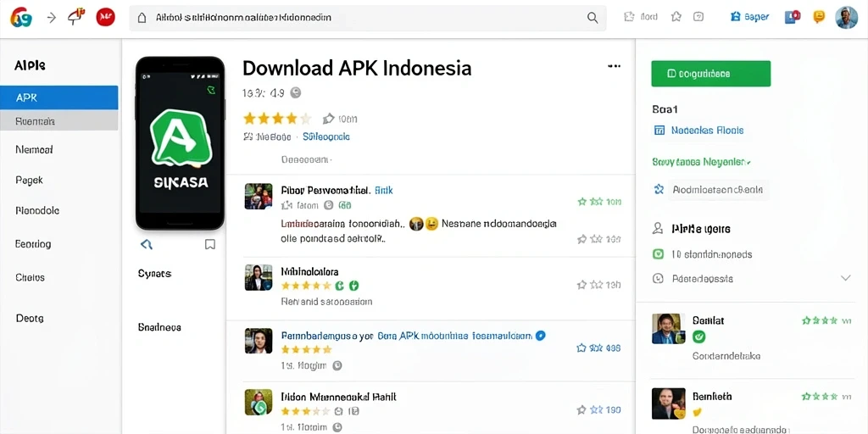Click the blue icon with red badge
The width and height of the screenshot is (868, 434).
[x=793, y=17]
